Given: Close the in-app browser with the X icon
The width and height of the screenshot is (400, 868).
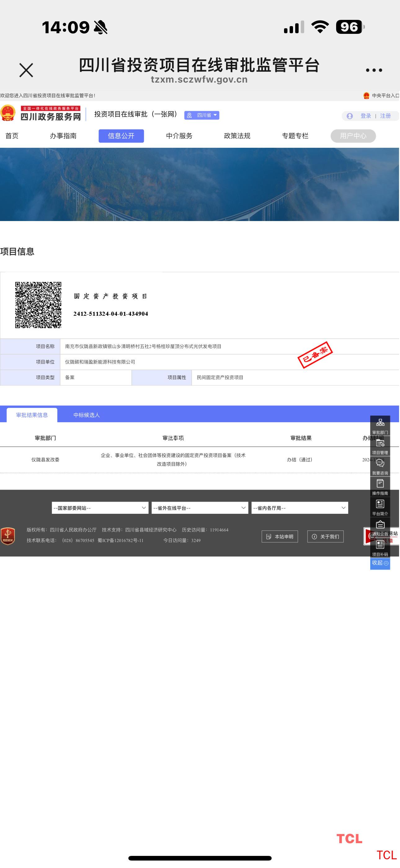Looking at the screenshot, I should [x=26, y=70].
